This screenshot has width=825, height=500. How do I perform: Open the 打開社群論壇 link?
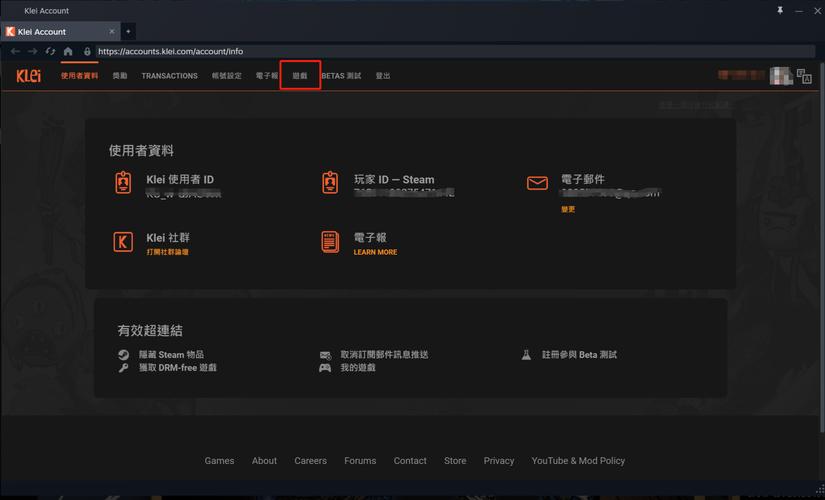pos(167,252)
